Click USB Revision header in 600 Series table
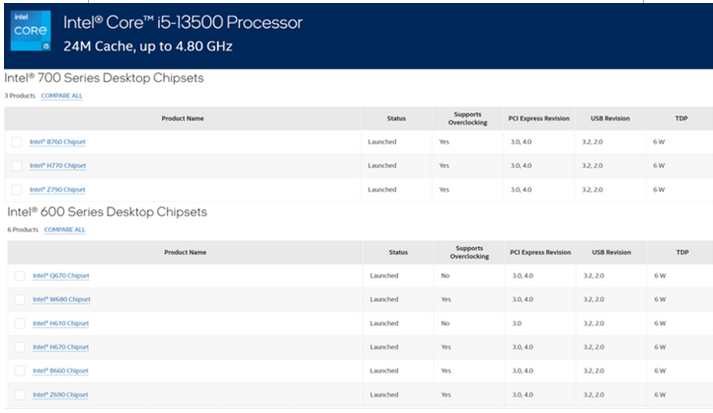The height and width of the screenshot is (413, 713). tap(611, 252)
